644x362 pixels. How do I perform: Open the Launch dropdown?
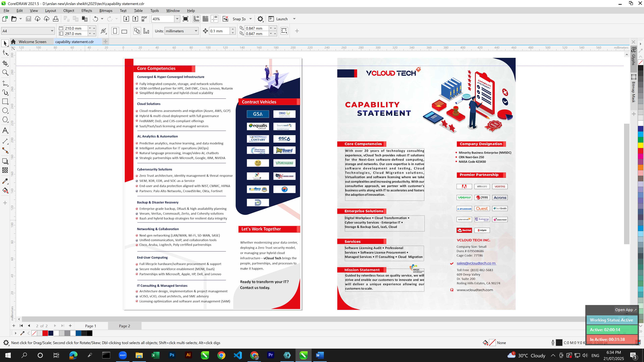[x=294, y=19]
